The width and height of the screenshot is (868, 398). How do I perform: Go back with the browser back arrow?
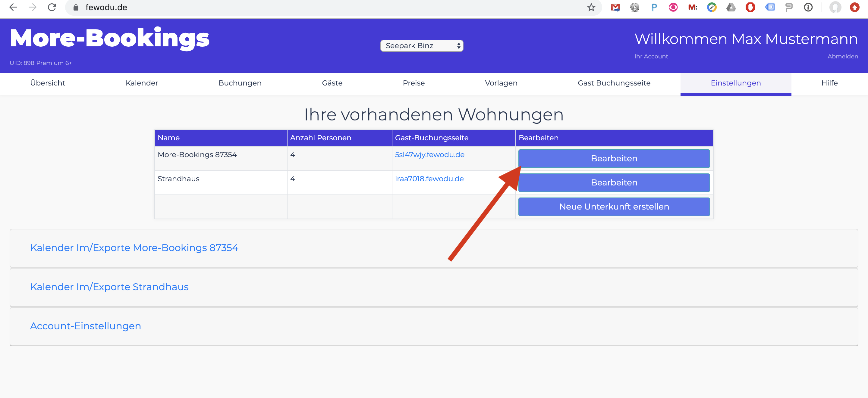pos(13,7)
